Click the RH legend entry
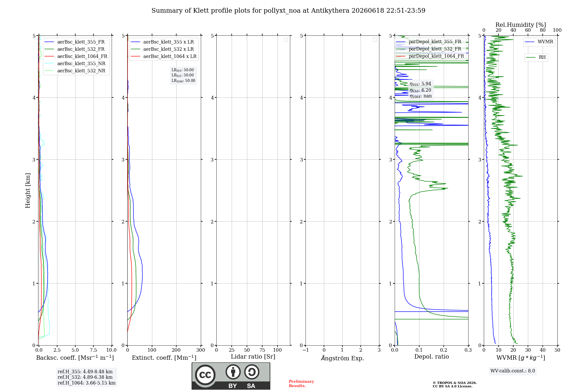This screenshot has width=577, height=392. (x=536, y=57)
